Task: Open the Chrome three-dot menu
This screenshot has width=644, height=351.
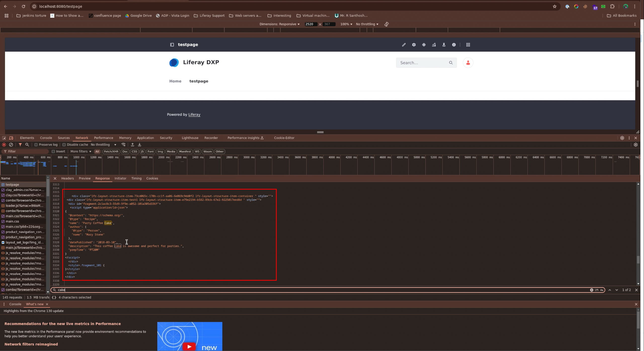Action: (x=635, y=7)
